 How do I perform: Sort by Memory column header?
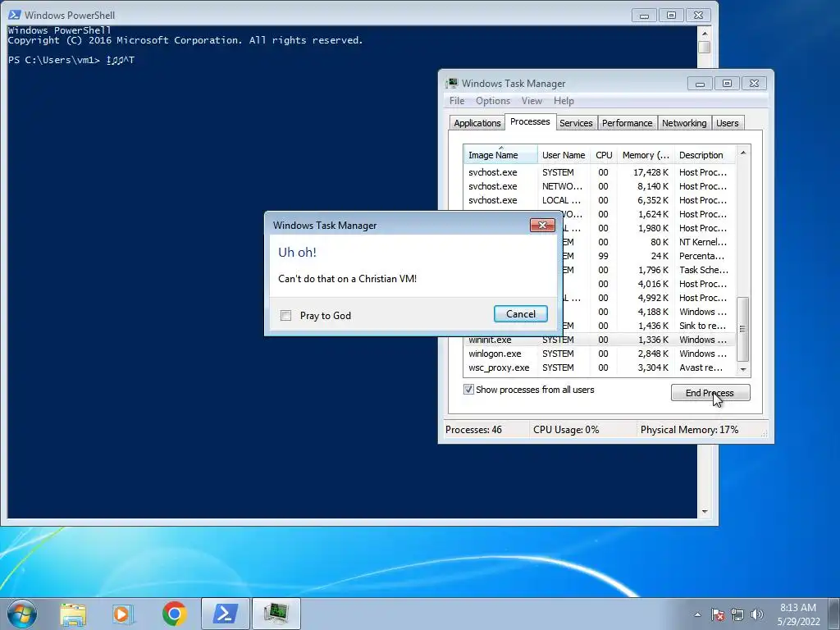point(646,155)
